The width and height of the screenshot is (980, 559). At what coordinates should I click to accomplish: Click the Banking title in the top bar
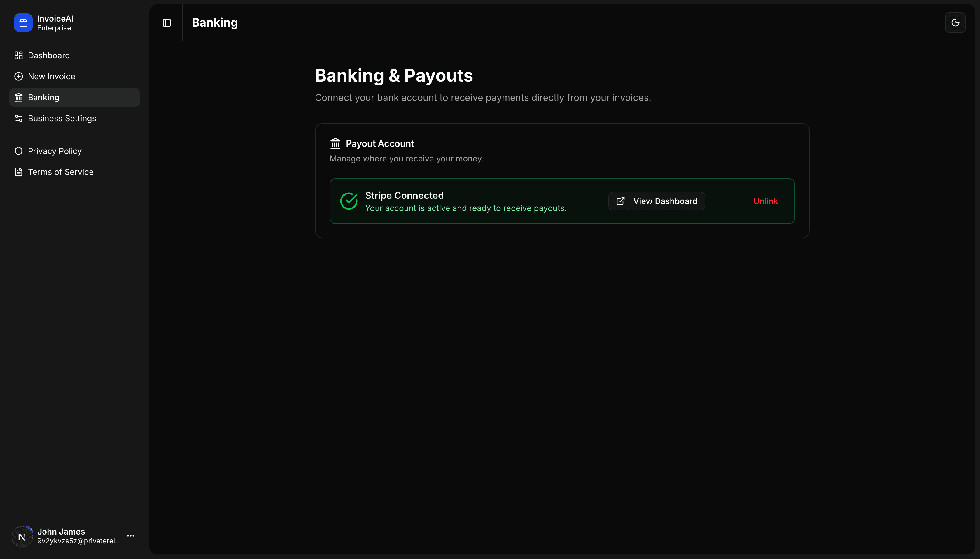pos(214,22)
